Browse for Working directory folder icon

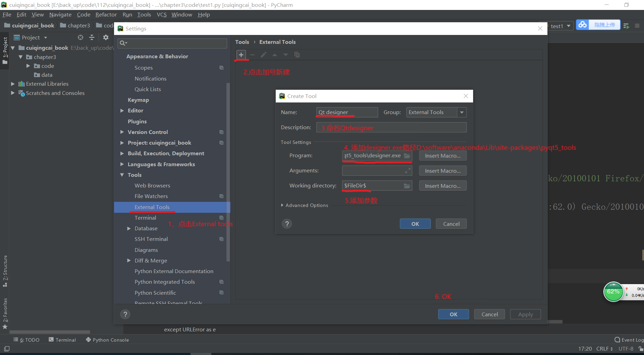[x=407, y=186]
